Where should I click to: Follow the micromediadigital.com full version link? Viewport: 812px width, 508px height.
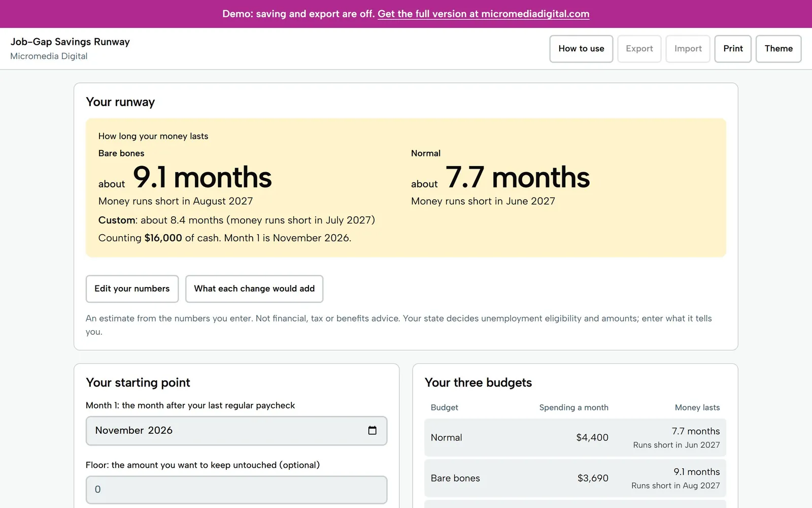click(483, 14)
